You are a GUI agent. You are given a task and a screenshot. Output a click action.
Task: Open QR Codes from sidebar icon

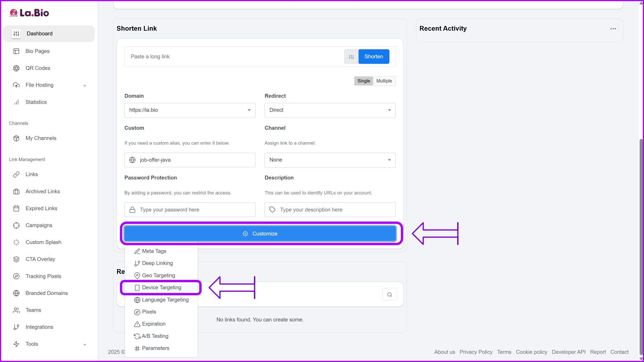click(16, 68)
